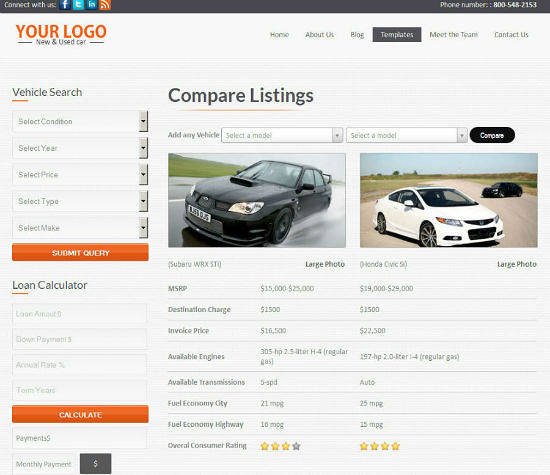Open Meet the Team page

pos(454,35)
